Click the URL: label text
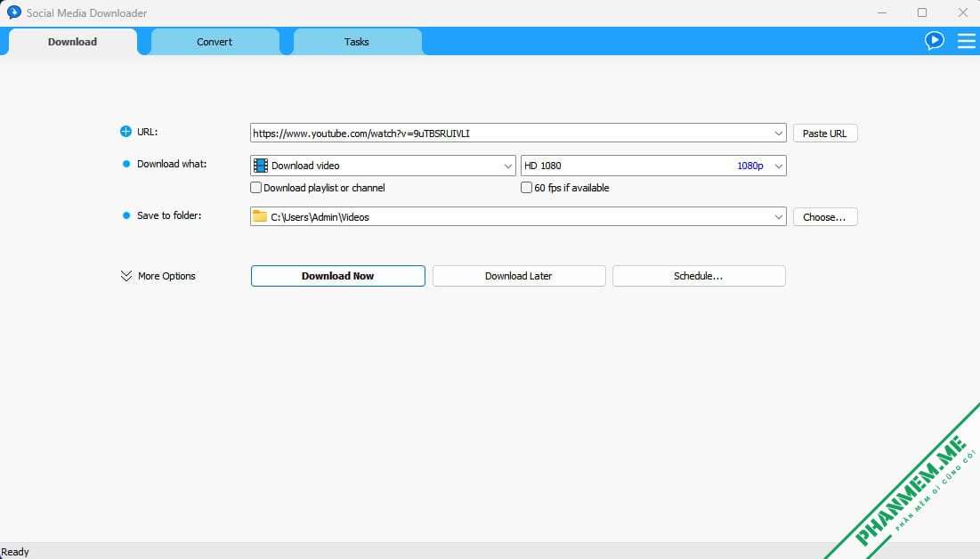Viewport: 980px width, 559px height. click(148, 132)
